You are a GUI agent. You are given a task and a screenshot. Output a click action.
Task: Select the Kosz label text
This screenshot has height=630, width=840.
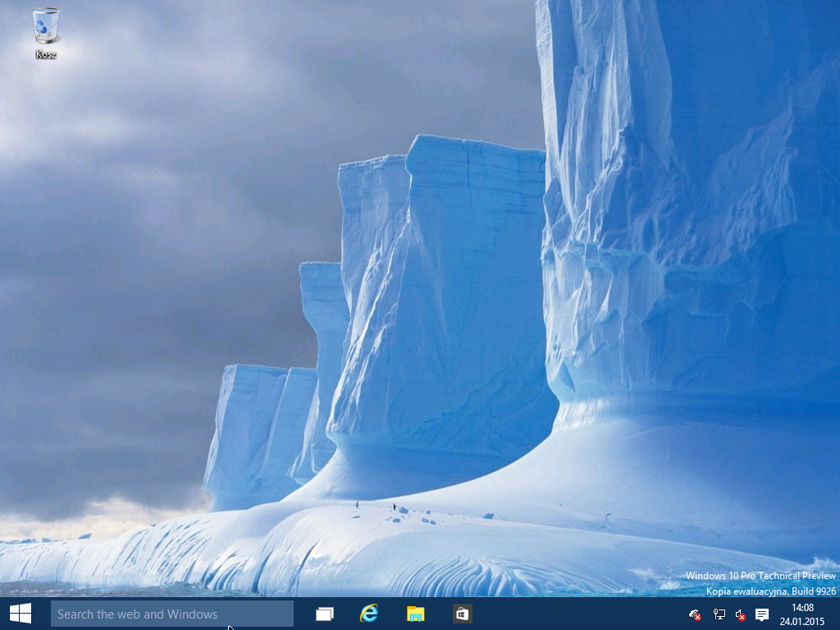coord(46,54)
